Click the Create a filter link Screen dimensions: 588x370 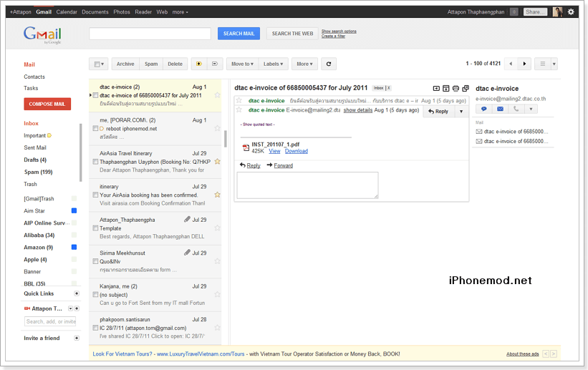coord(333,36)
